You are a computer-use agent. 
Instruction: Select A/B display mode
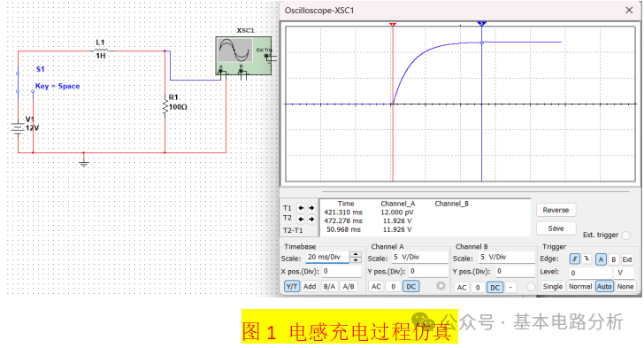click(349, 287)
